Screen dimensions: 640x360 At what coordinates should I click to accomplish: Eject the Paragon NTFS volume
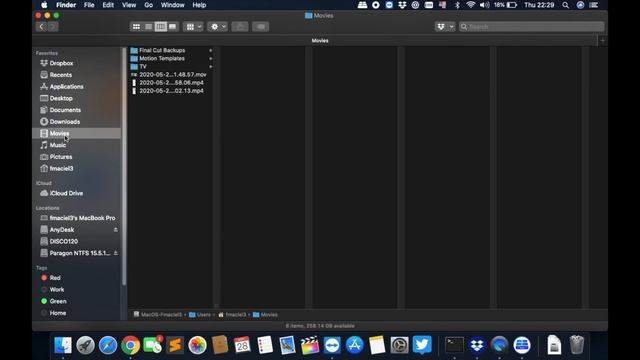point(116,253)
